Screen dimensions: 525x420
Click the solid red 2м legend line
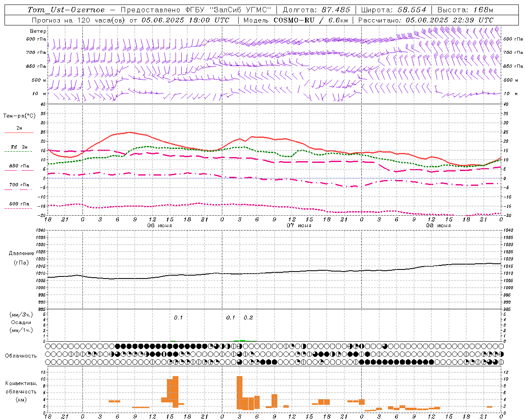[x=19, y=133]
